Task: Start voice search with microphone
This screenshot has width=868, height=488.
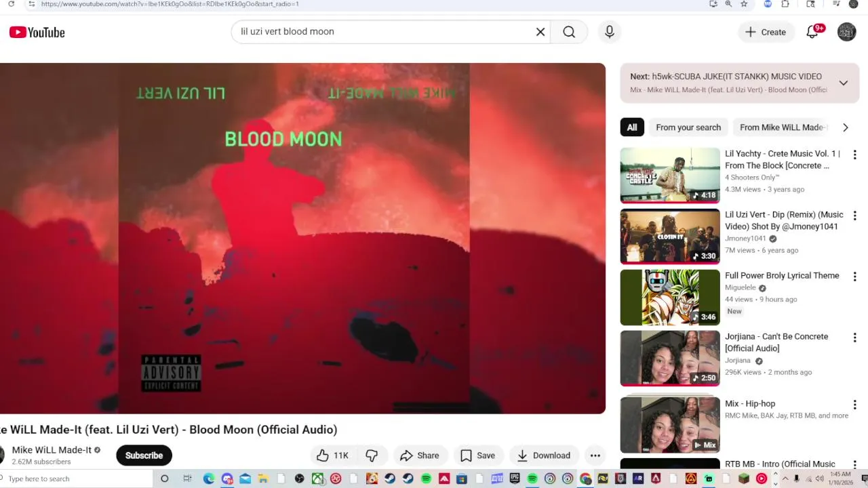Action: (x=609, y=32)
